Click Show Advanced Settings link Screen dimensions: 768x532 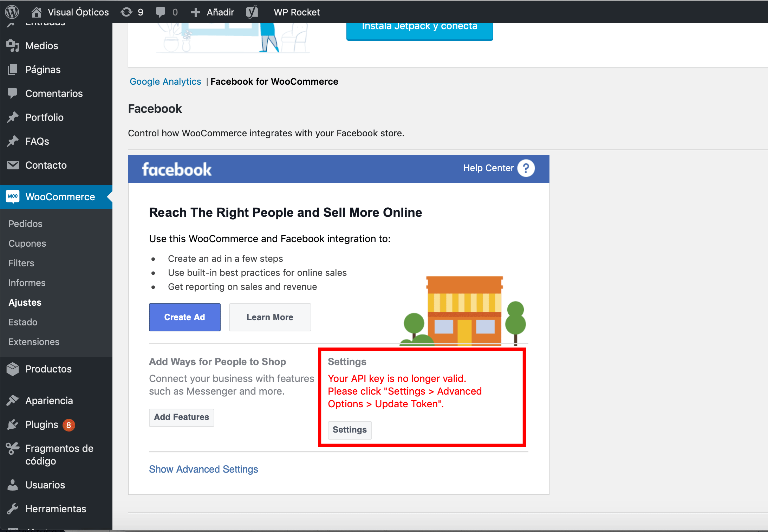pyautogui.click(x=203, y=469)
